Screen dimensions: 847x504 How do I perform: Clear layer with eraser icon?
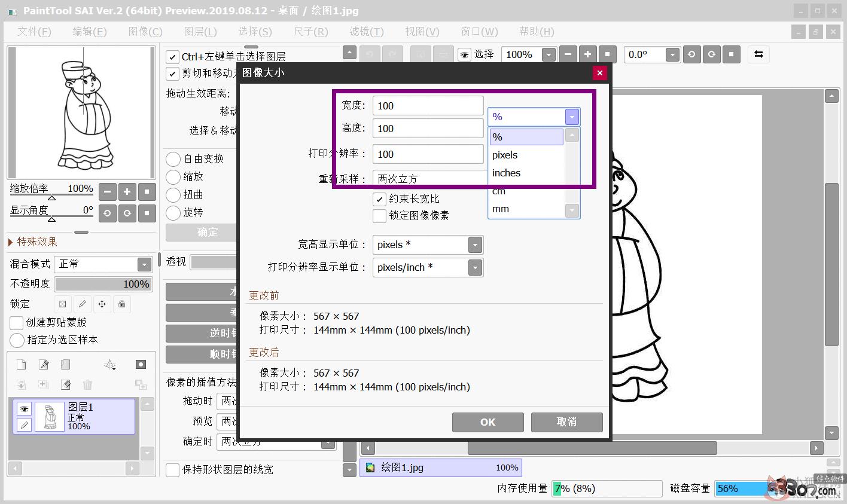[65, 384]
